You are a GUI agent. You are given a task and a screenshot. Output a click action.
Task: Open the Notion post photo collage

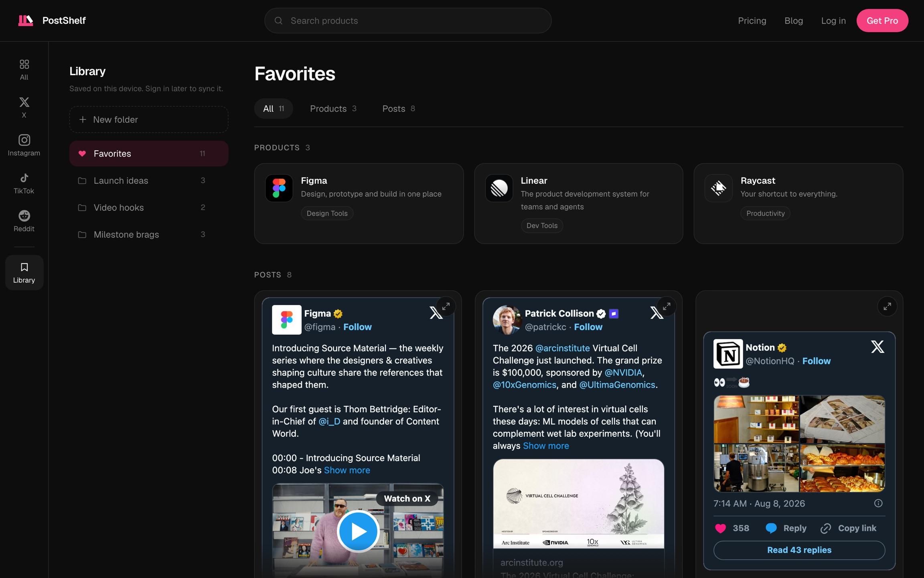coord(799,444)
